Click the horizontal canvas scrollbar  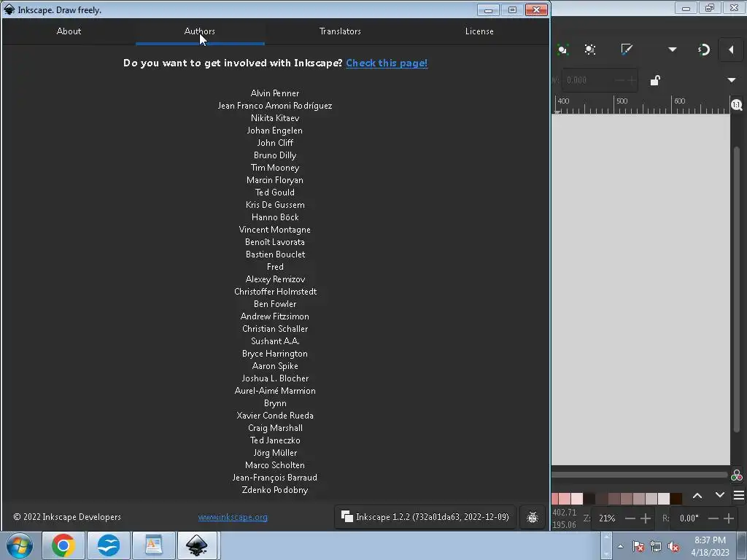639,475
